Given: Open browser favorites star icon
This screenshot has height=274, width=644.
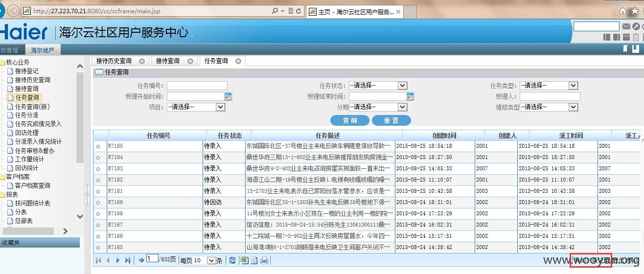Looking at the screenshot, I should [x=635, y=11].
